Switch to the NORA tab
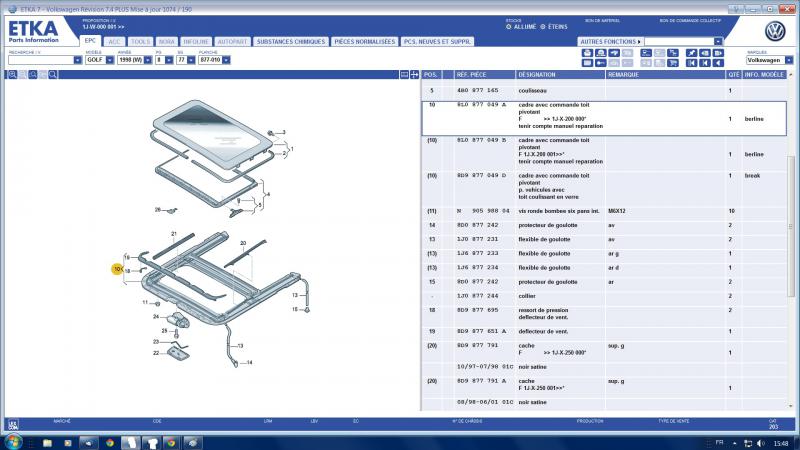The height and width of the screenshot is (450, 800). [166, 41]
